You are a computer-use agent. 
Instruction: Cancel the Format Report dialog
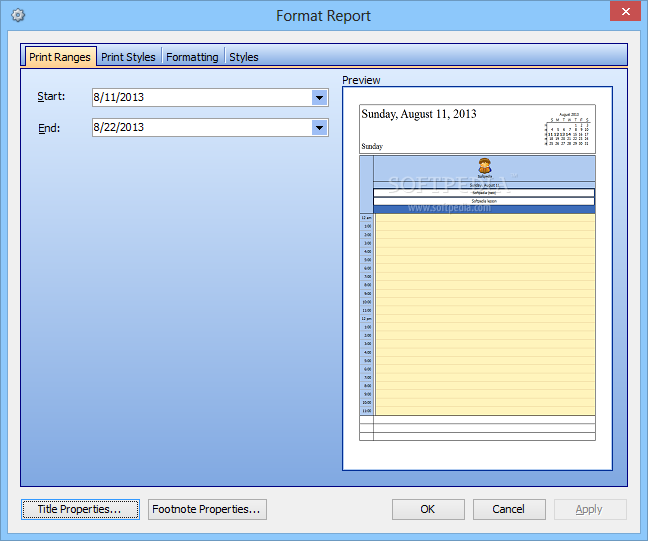click(x=509, y=509)
